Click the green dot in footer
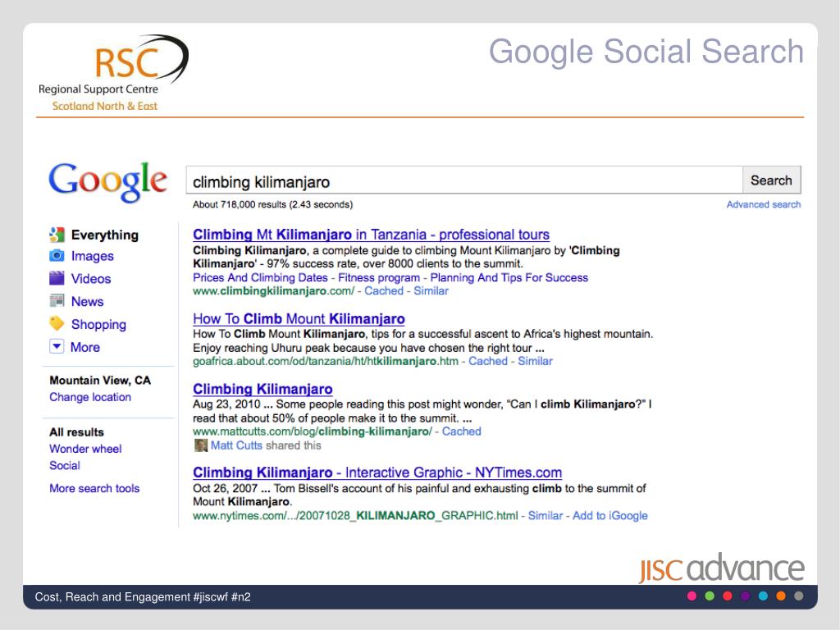This screenshot has width=840, height=630. click(710, 596)
